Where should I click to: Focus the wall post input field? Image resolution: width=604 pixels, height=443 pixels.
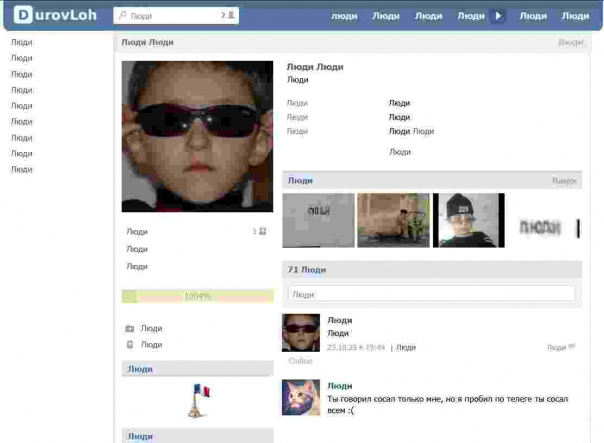point(431,295)
